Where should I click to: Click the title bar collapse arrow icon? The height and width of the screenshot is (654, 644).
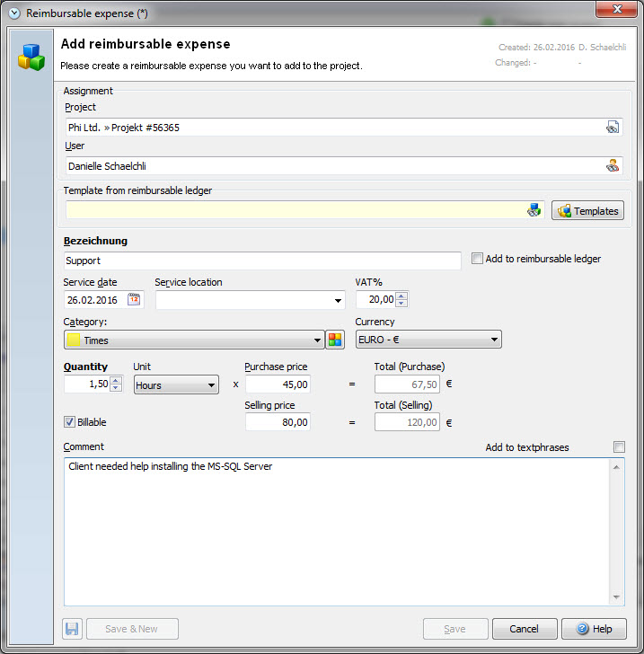[x=13, y=13]
